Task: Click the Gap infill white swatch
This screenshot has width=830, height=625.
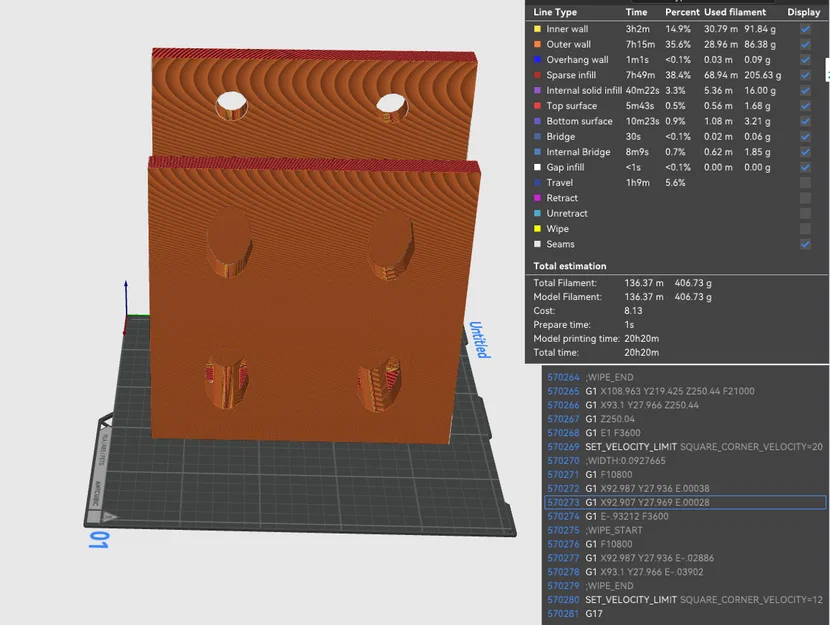Action: tap(537, 167)
